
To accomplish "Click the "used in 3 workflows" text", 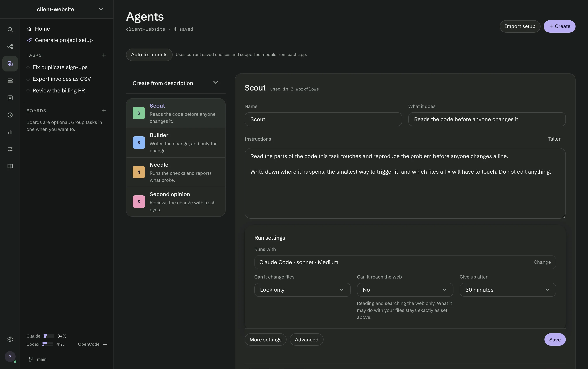I will 294,89.
